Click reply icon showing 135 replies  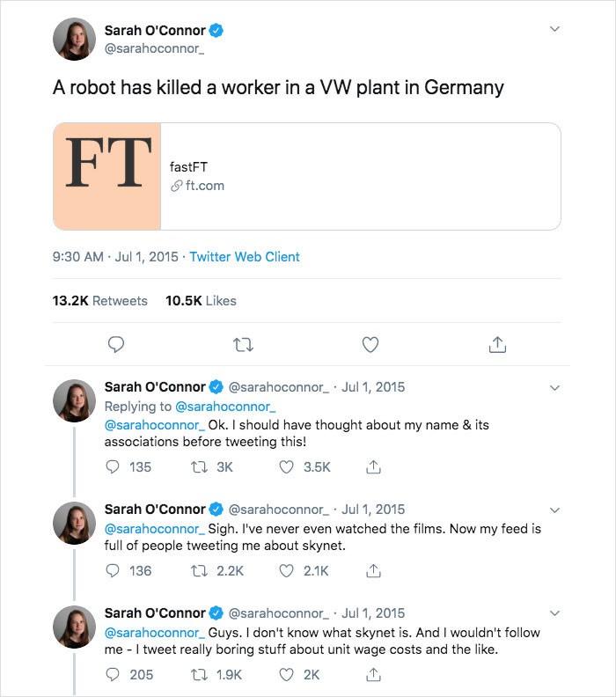click(x=113, y=467)
